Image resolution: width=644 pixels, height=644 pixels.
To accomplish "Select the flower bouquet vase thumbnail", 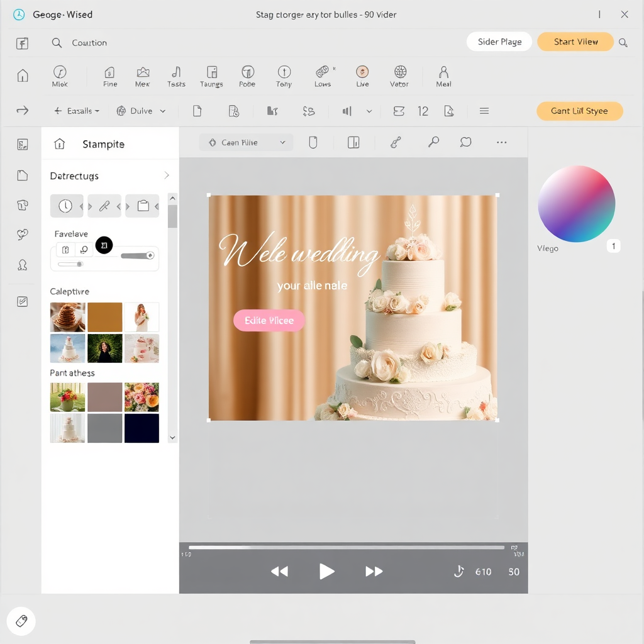I will click(x=68, y=397).
